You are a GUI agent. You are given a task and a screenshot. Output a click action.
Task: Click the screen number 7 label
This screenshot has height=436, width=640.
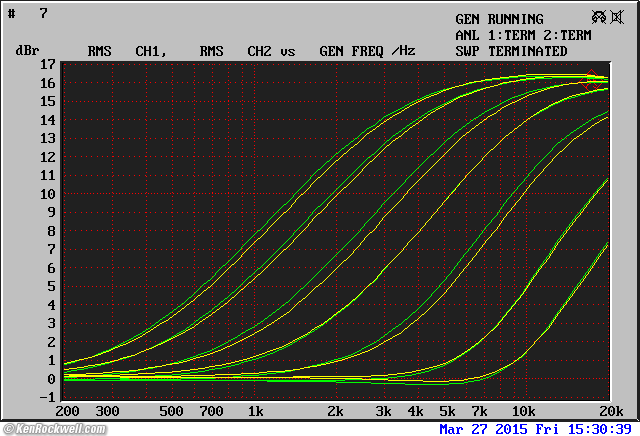click(x=44, y=13)
